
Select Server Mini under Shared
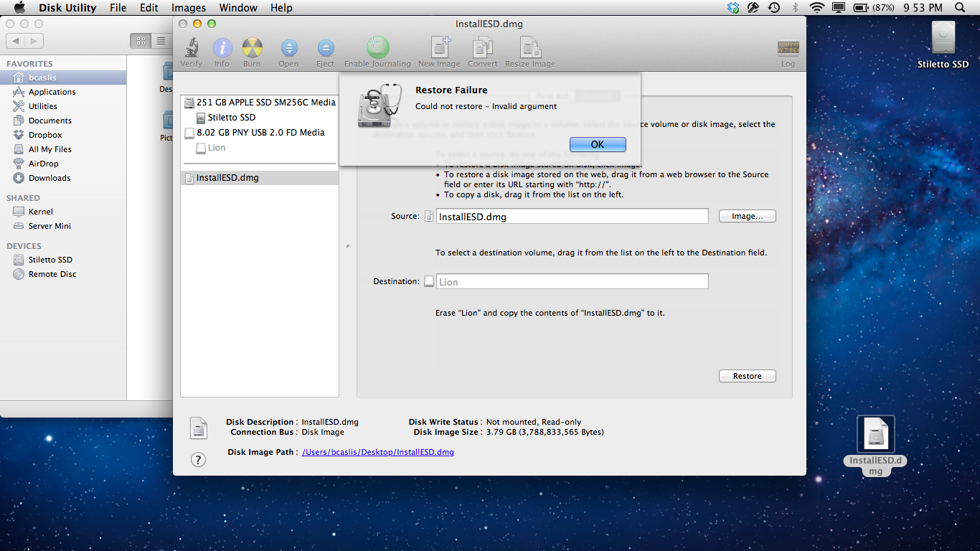[63, 226]
